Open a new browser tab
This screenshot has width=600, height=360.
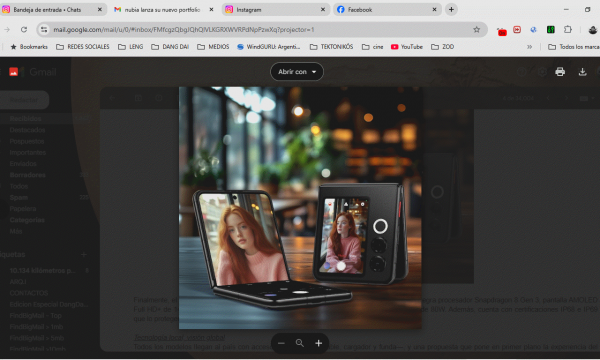(x=451, y=10)
